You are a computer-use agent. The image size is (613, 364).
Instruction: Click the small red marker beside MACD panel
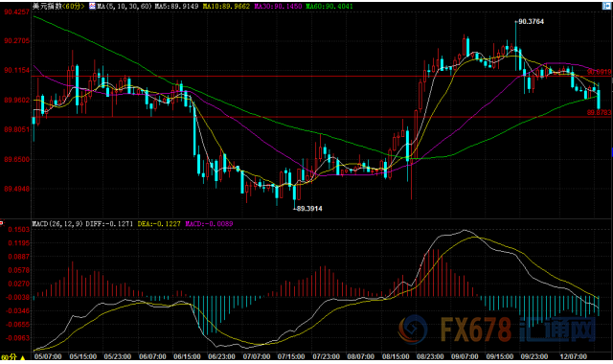(2, 223)
